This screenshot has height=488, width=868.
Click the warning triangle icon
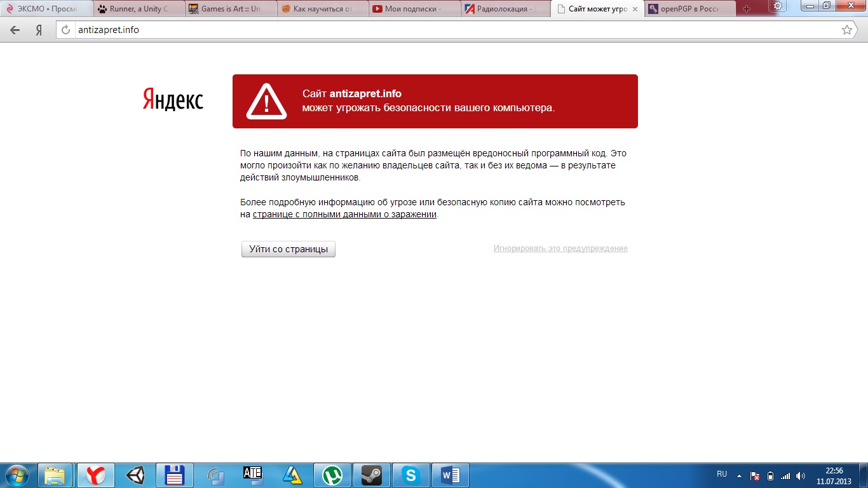267,101
